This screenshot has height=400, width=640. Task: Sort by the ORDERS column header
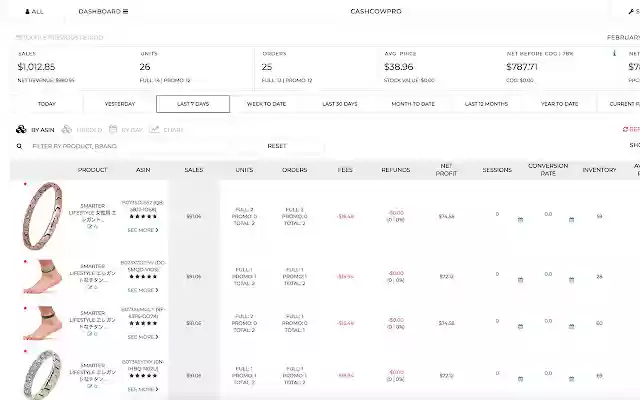[x=294, y=170]
